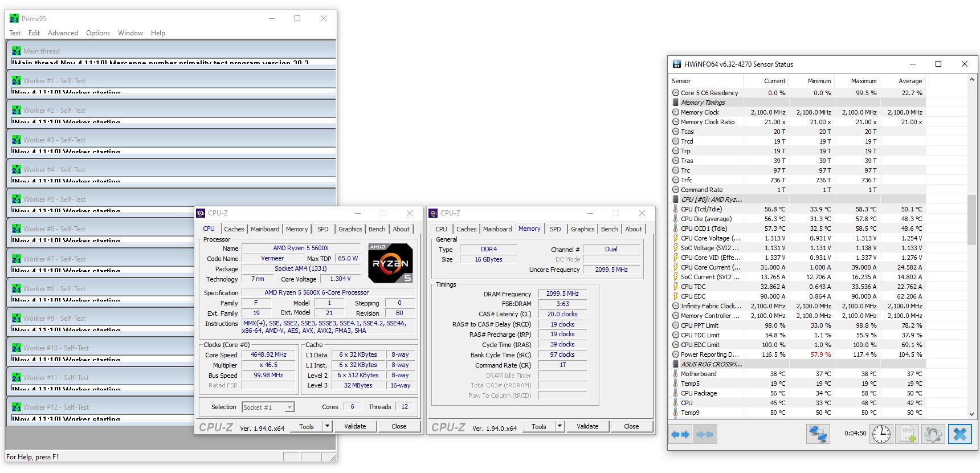The width and height of the screenshot is (980, 473).
Task: Click the blue X icon in HWiNFO toolbar
Action: (960, 434)
